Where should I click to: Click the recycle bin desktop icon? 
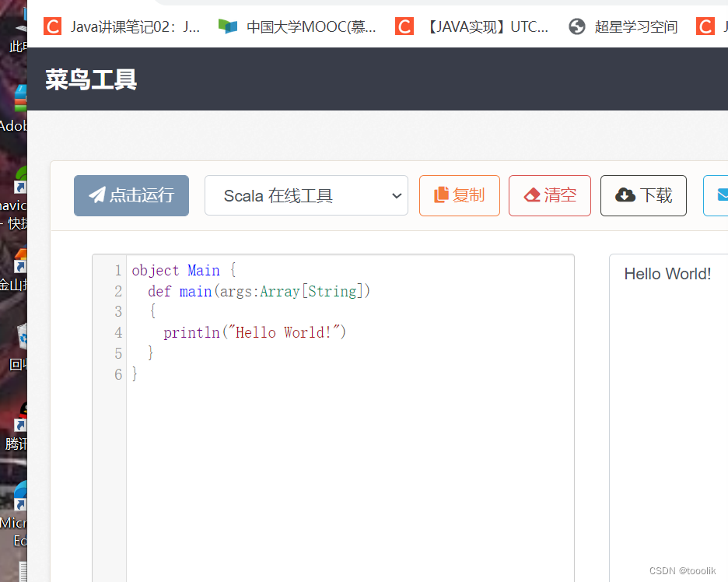pos(23,336)
